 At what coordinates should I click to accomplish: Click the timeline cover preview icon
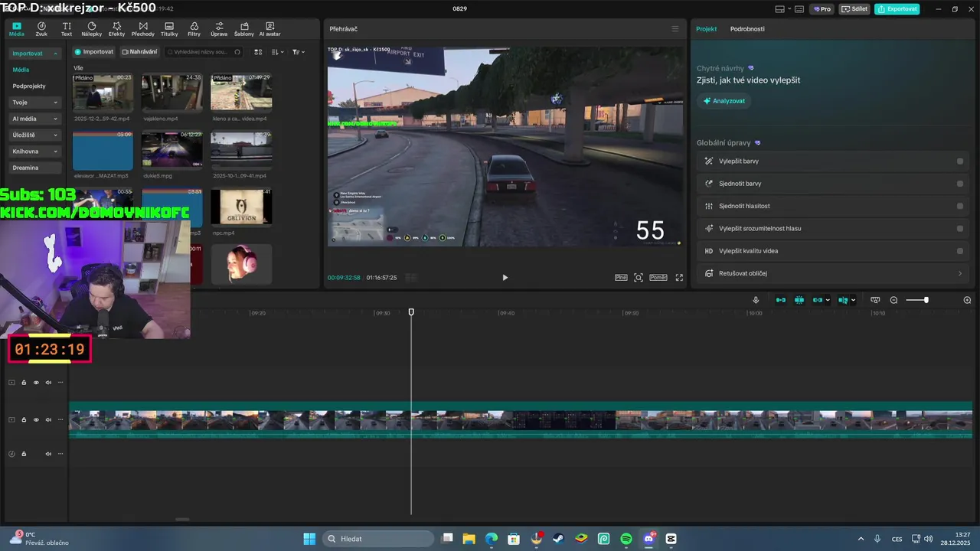tap(875, 300)
